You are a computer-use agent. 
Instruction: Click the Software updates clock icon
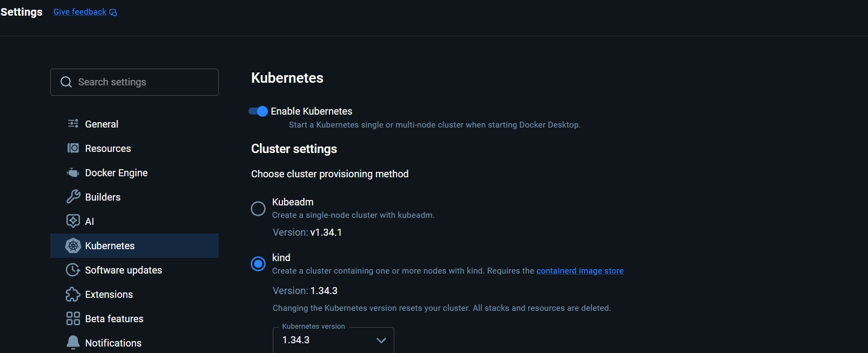tap(73, 270)
